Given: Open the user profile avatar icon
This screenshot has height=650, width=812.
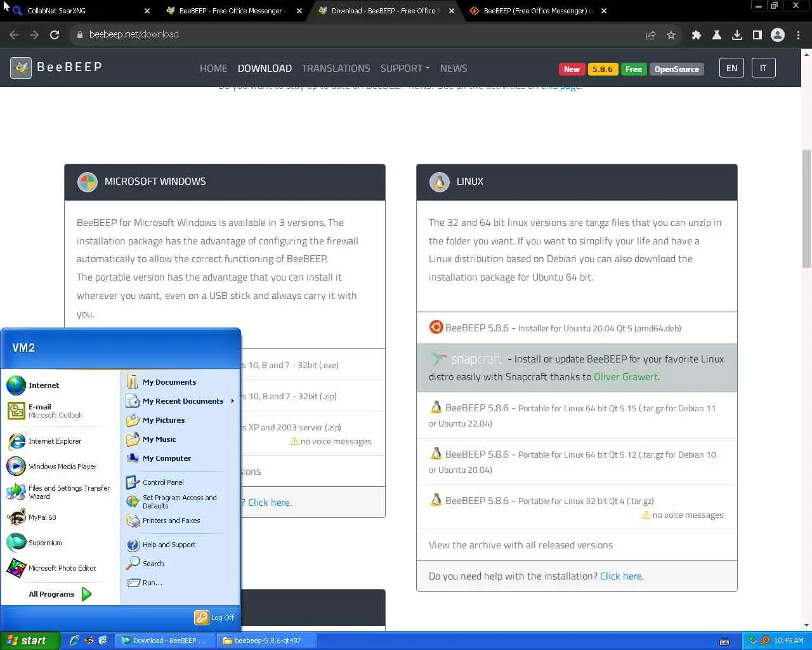Looking at the screenshot, I should click(778, 35).
